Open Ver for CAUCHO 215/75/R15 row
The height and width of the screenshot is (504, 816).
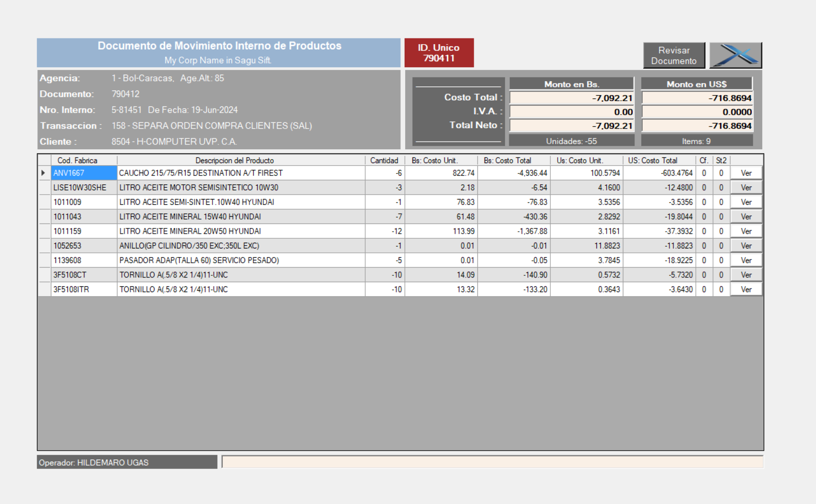tap(746, 173)
